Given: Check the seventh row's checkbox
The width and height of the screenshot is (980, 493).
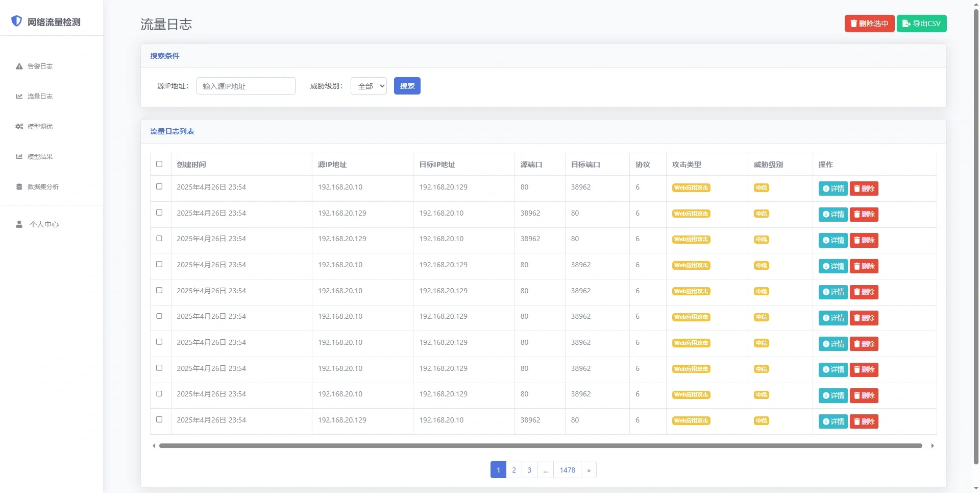Looking at the screenshot, I should 159,342.
